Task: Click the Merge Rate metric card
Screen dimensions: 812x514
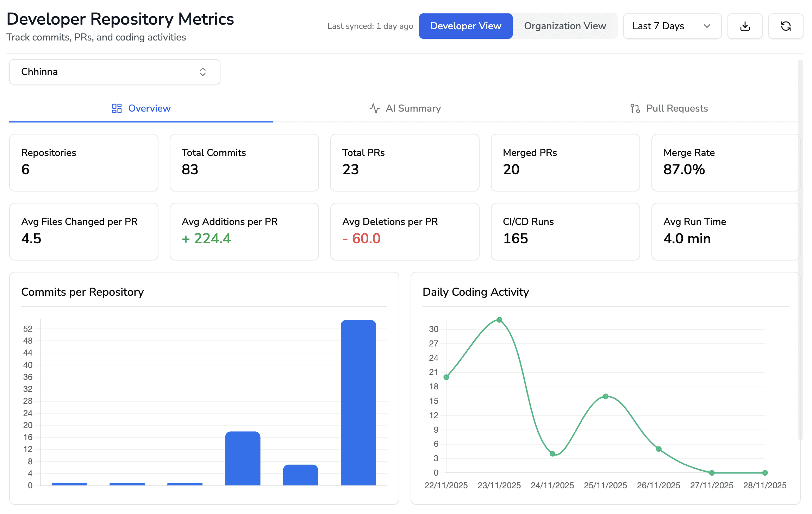Action: [725, 162]
